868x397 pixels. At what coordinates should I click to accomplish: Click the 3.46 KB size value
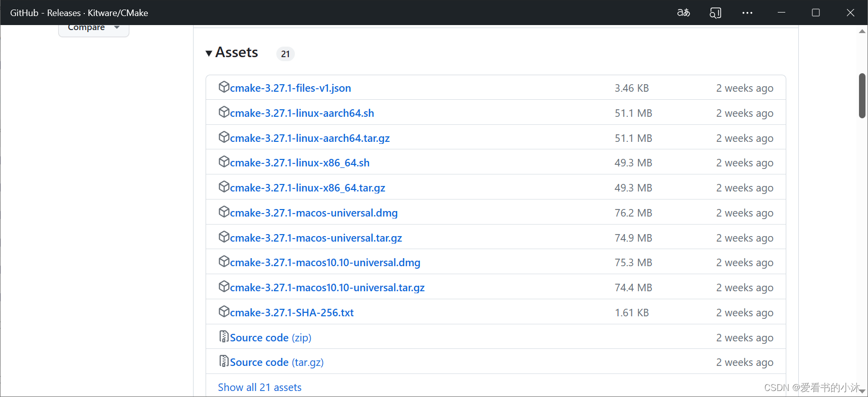[x=632, y=88]
